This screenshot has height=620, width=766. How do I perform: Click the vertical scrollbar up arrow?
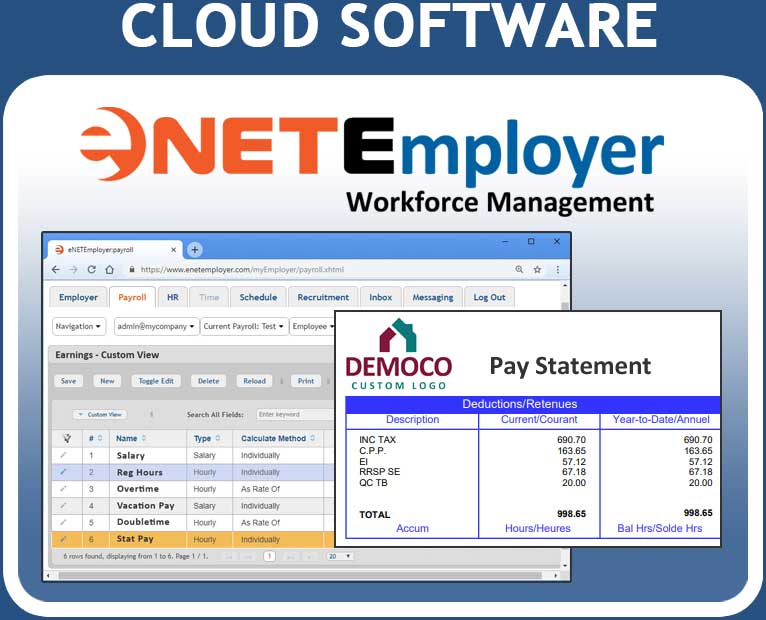tap(565, 285)
